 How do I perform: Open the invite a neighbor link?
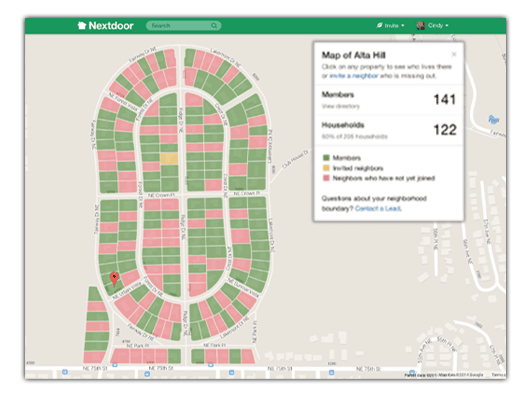click(354, 76)
